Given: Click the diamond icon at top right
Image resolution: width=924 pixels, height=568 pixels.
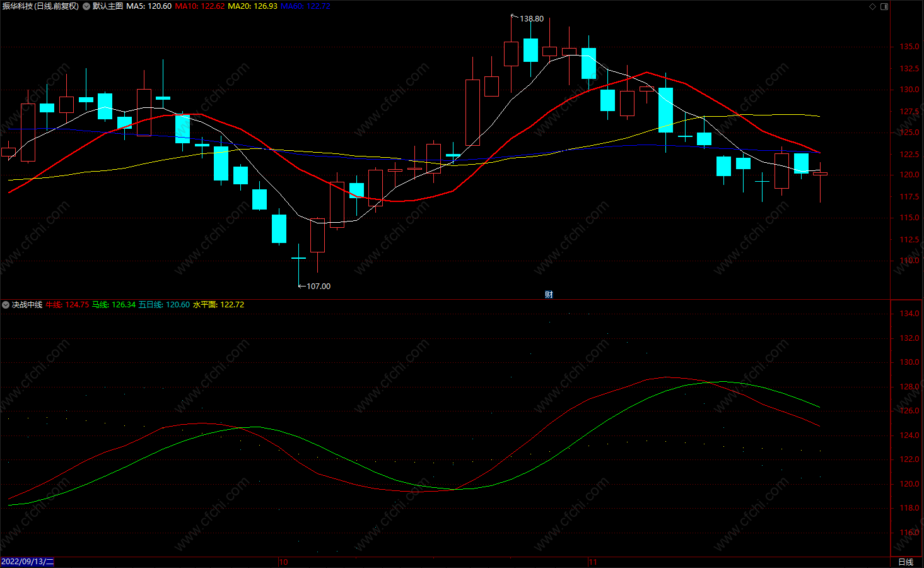Looking at the screenshot, I should click(x=873, y=6).
